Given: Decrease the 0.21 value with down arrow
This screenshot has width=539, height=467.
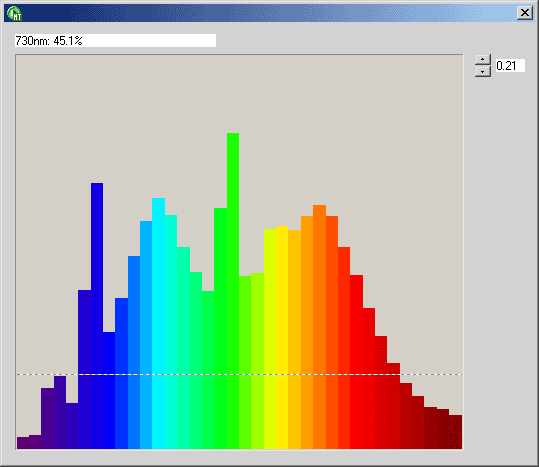Looking at the screenshot, I should (x=483, y=71).
